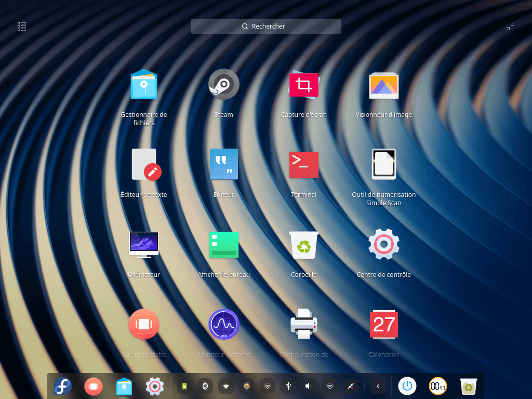Open Outil de numérisation Simple Scan
Viewport: 532px width, 399px height.
384,164
